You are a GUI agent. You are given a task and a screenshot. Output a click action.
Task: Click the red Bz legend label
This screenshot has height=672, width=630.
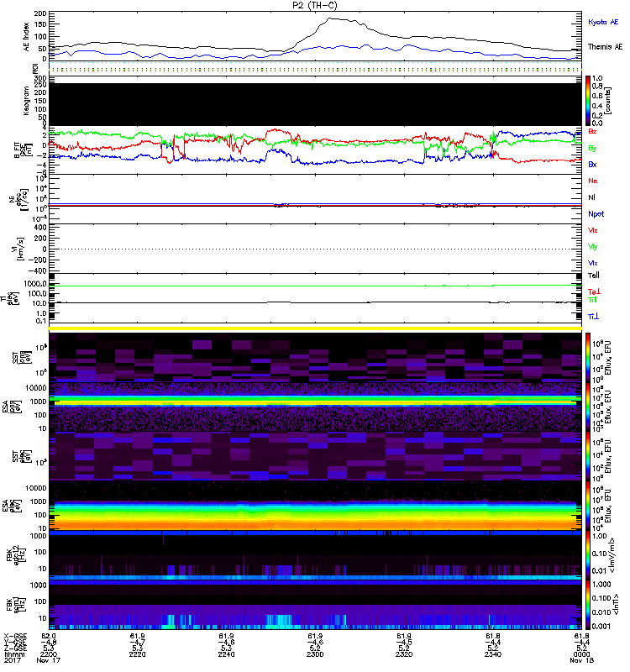pos(592,131)
